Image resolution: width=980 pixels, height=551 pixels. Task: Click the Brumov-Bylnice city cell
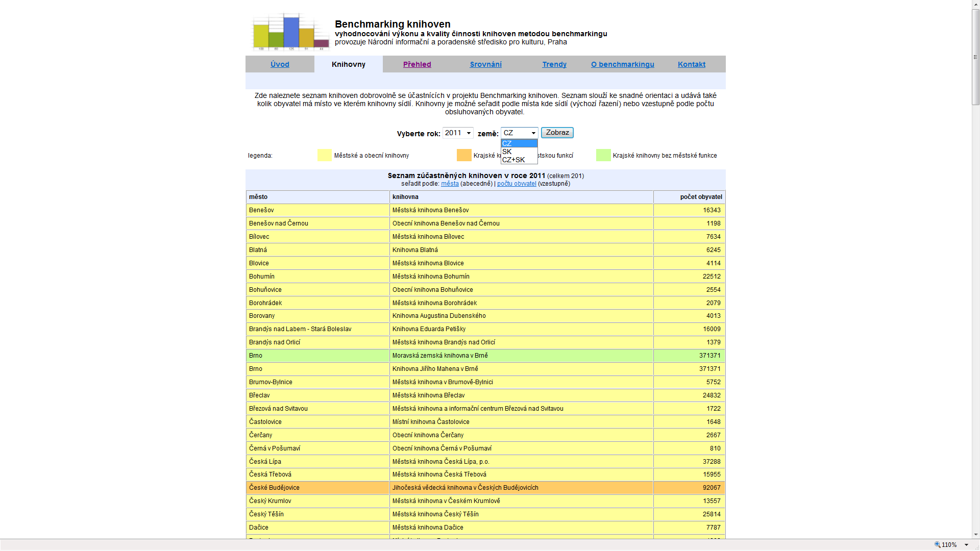[317, 382]
